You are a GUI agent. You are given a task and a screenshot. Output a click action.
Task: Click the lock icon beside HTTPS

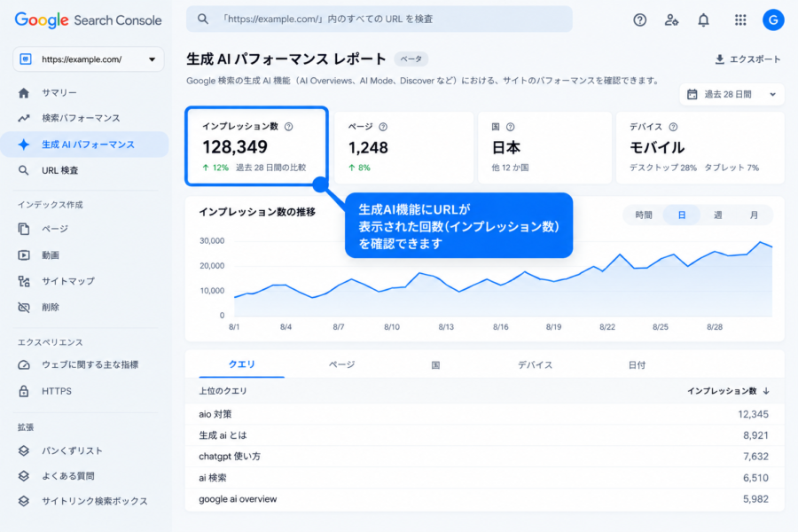[23, 391]
